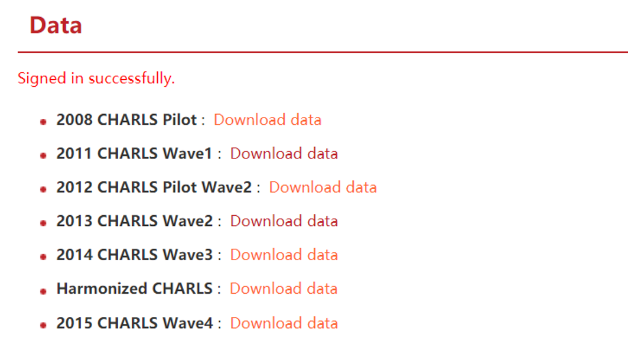Screen dimensions: 644x344
Task: Download data for 2012 CHARLS Pilot Wave2
Action: pyautogui.click(x=323, y=187)
